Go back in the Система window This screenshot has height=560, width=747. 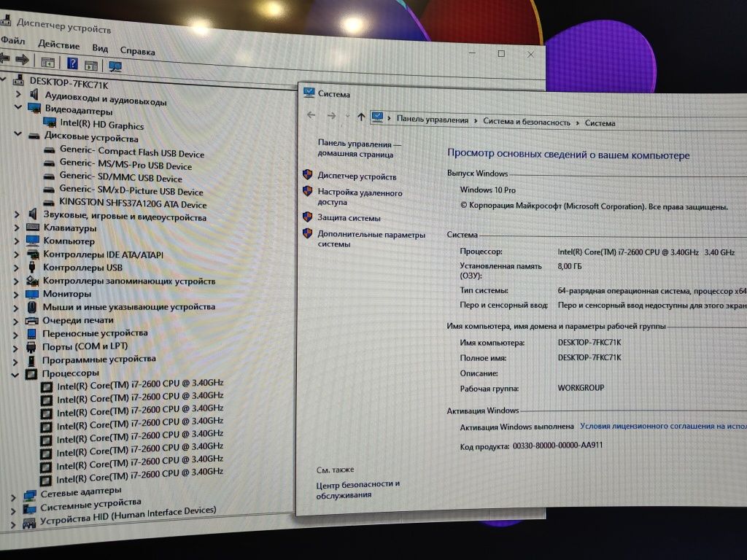[311, 115]
